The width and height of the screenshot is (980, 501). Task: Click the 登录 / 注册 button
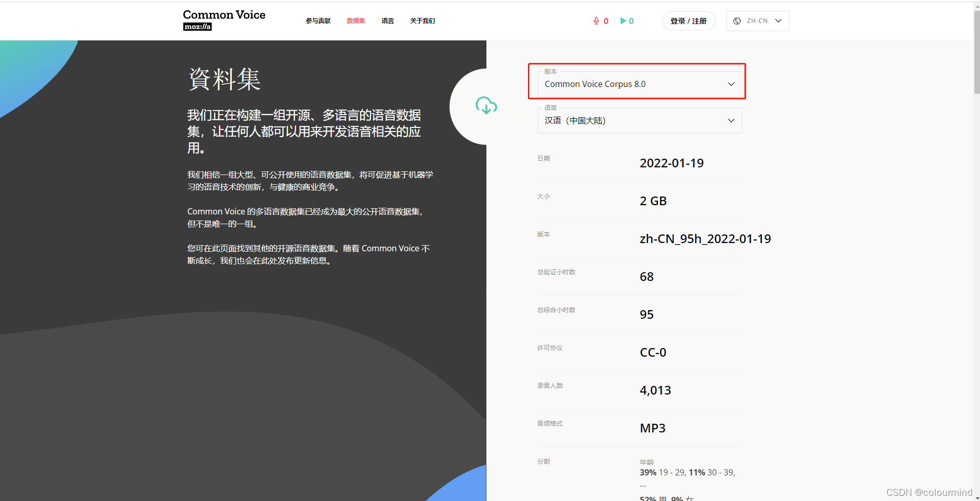[x=689, y=21]
